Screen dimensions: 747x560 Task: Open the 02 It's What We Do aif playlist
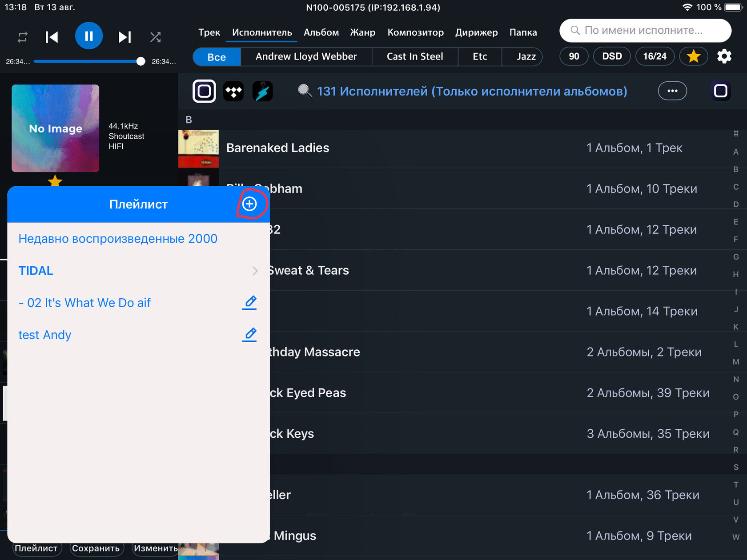(84, 303)
